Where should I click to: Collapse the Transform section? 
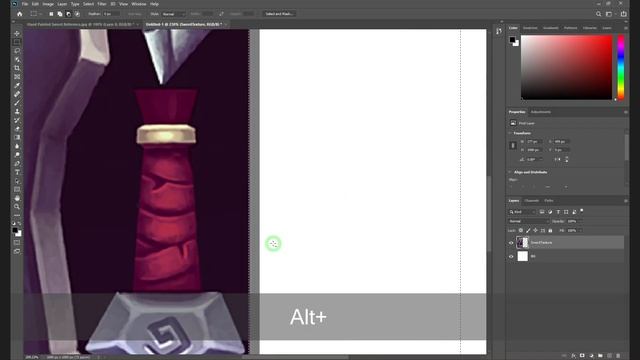pos(510,133)
